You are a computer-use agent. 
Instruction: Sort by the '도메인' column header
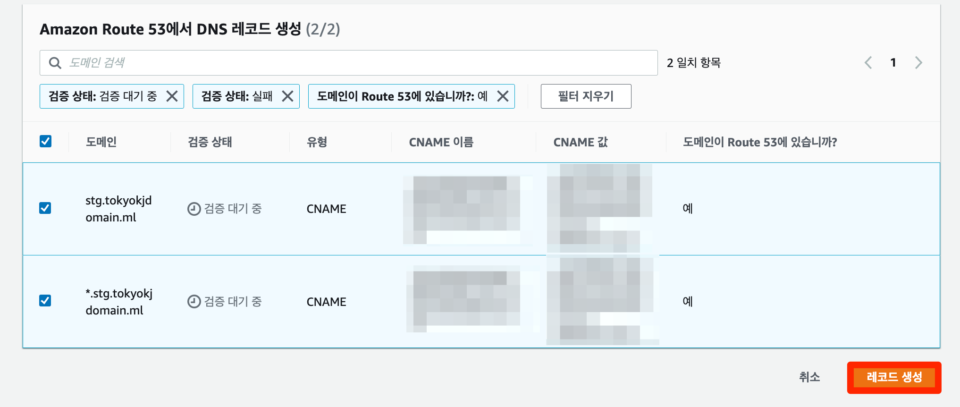coord(102,142)
